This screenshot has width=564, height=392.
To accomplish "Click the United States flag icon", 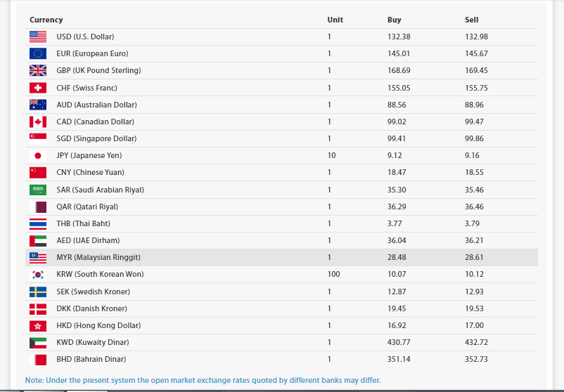I will point(38,37).
